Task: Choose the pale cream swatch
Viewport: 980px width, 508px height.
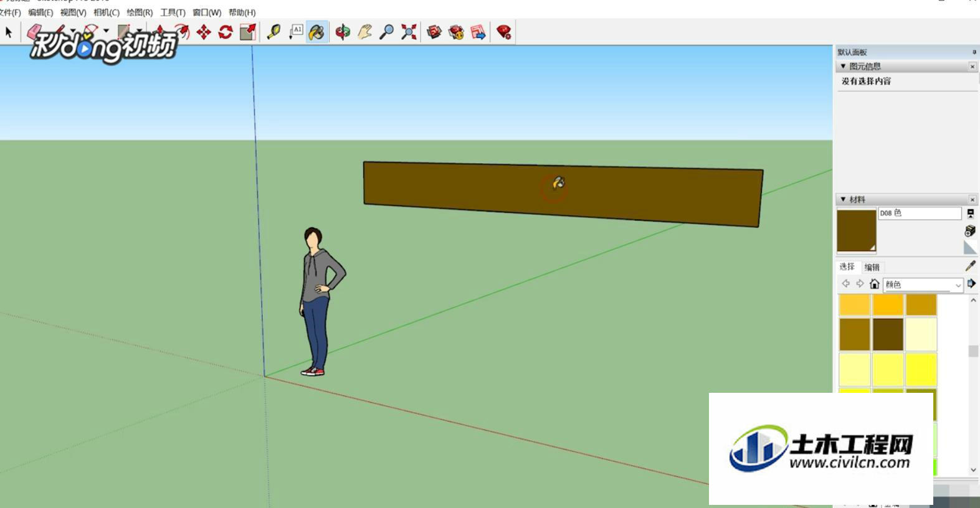Action: tap(921, 334)
